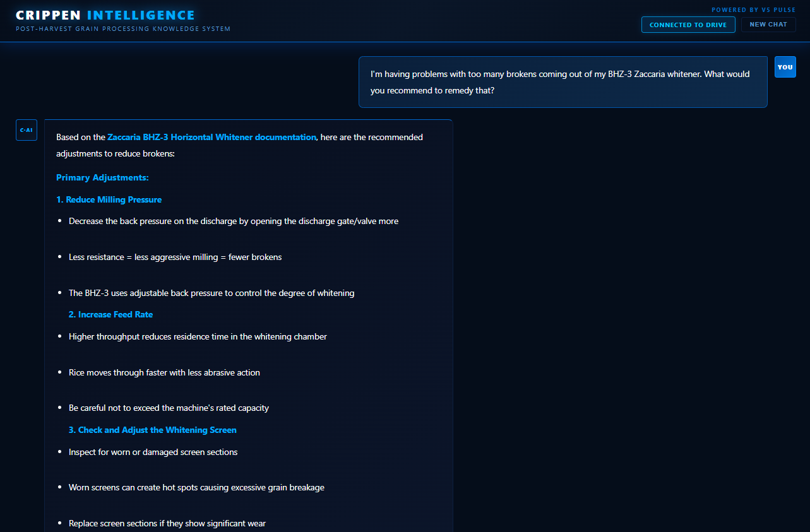Image resolution: width=810 pixels, height=532 pixels.
Task: Click the 'Higher throughput reduces residence time' bullet
Action: tap(198, 337)
